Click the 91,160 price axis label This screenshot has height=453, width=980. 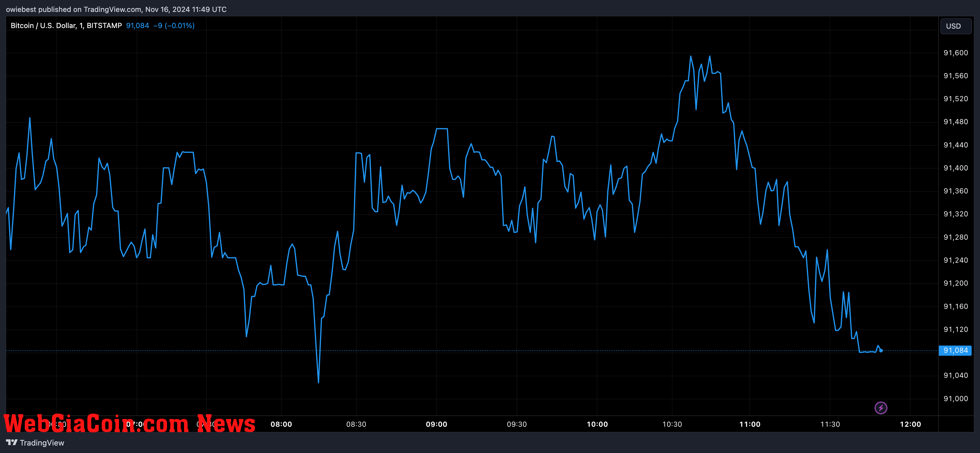pyautogui.click(x=956, y=306)
